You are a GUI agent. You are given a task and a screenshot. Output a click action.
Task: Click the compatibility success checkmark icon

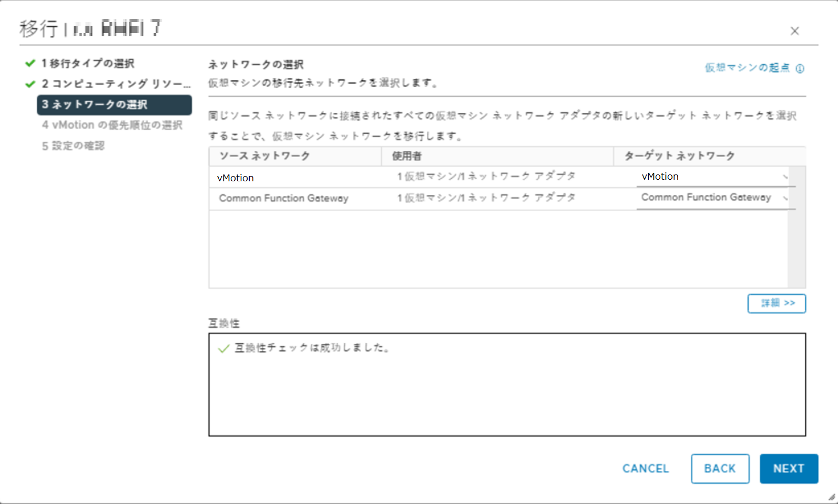pyautogui.click(x=223, y=348)
